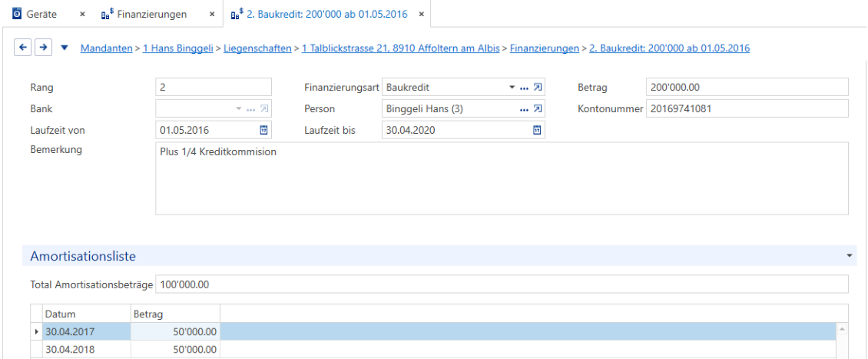The height and width of the screenshot is (359, 868).
Task: Open the Finanzierungen breadcrumb link
Action: point(544,48)
